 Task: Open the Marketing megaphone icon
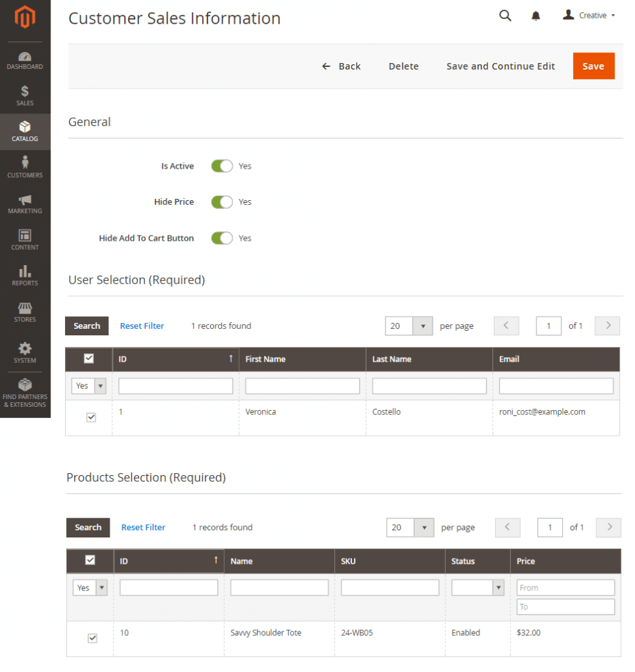click(25, 204)
